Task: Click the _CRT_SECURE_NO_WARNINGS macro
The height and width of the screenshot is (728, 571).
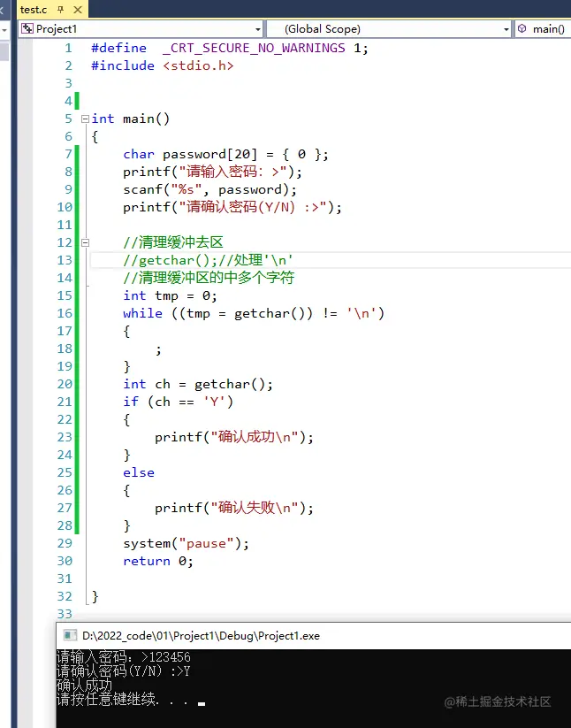Action: click(x=254, y=48)
